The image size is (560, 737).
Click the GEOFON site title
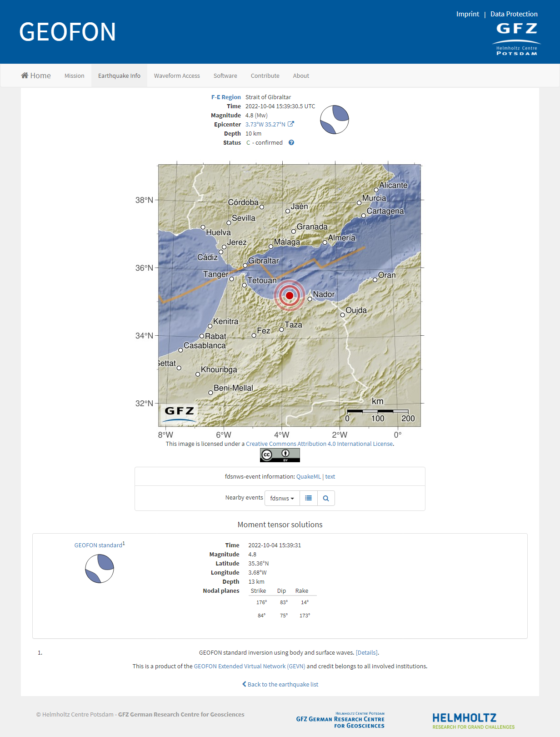pos(67,32)
